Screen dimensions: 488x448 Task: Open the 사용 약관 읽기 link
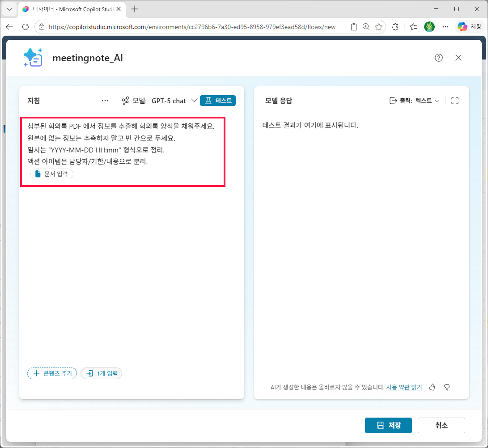(404, 387)
